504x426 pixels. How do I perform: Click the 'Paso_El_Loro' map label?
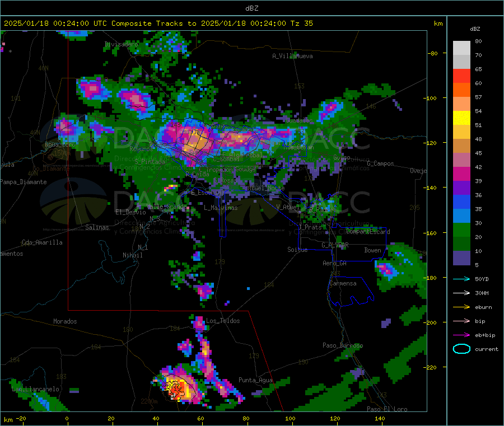387,409
